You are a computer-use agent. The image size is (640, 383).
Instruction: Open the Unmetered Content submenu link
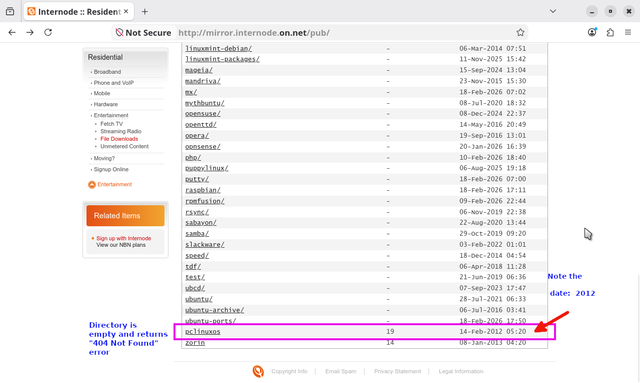(x=124, y=146)
